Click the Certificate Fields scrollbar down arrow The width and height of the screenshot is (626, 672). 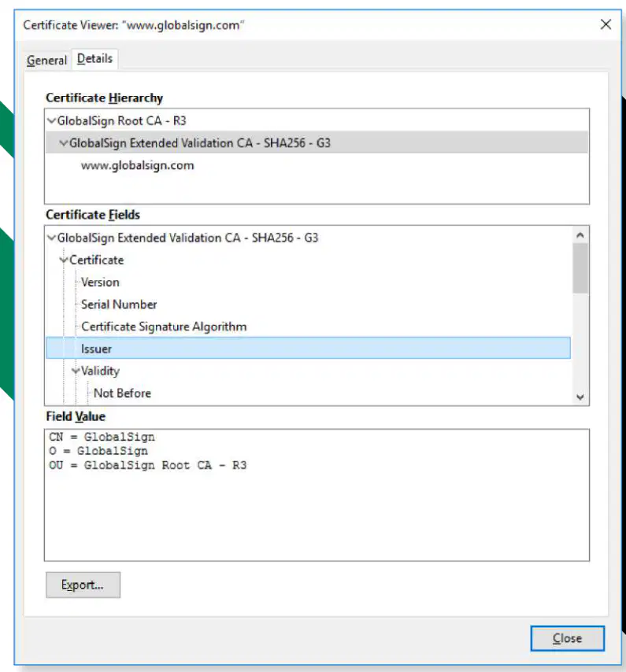pyautogui.click(x=580, y=397)
